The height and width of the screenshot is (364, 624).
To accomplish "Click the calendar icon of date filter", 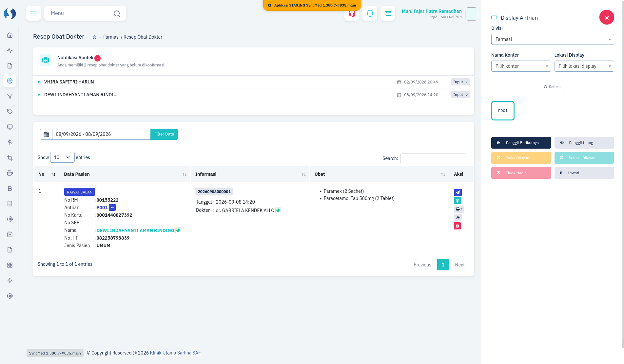I will tap(46, 134).
